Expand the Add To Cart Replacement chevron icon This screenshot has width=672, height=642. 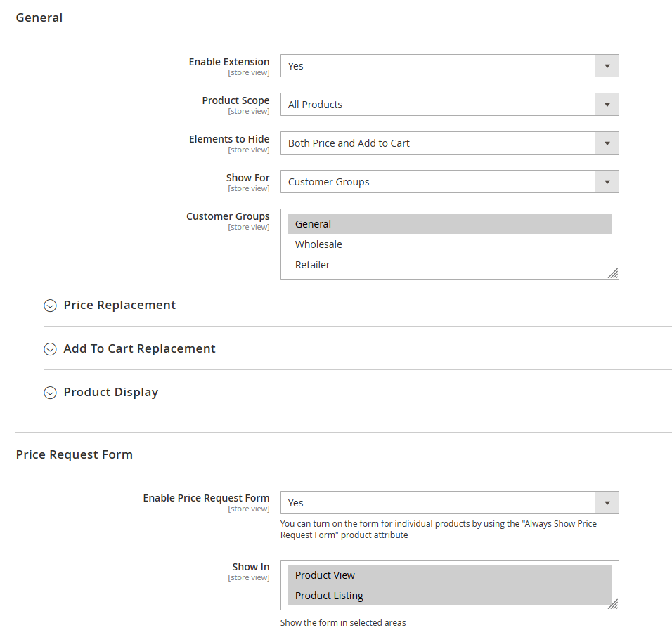50,349
